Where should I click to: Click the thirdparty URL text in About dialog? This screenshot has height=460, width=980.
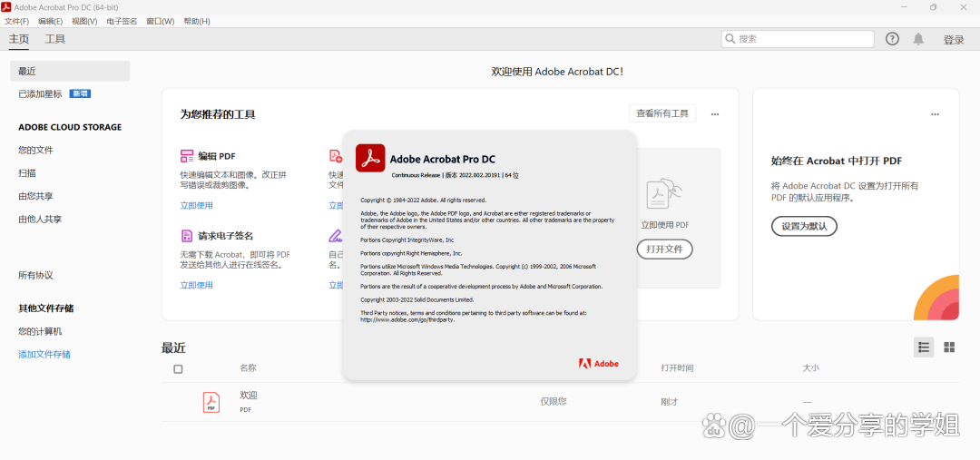tap(407, 319)
